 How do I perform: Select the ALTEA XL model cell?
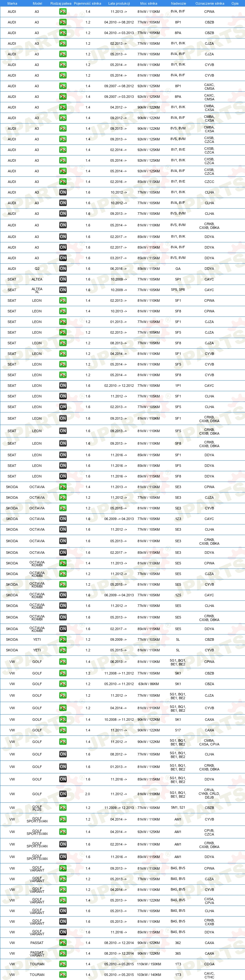[37, 290]
